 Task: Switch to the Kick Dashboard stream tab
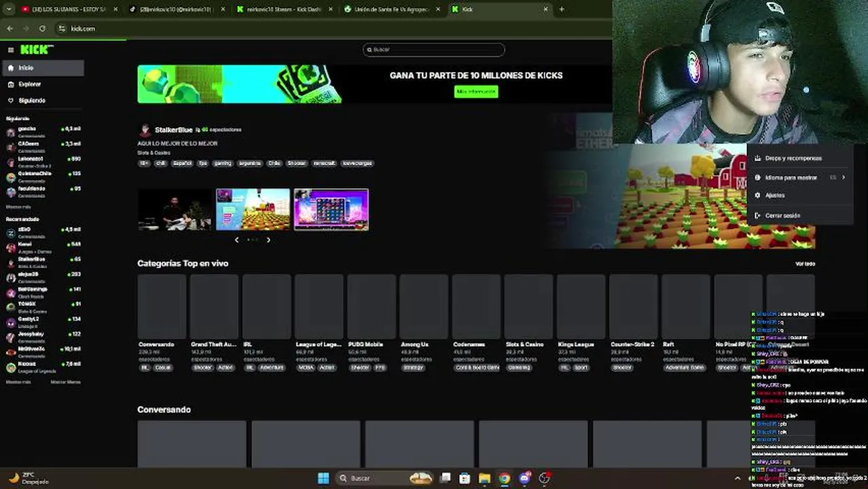tap(285, 10)
